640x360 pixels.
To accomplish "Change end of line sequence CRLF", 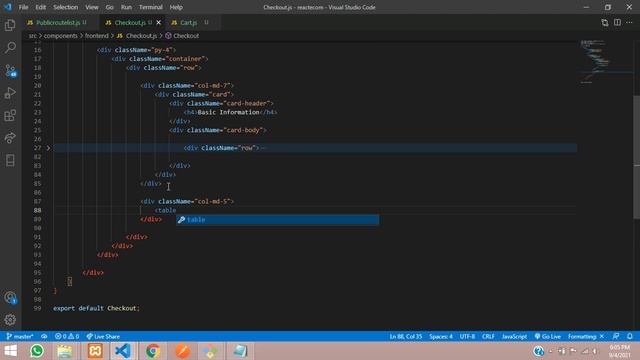I will [488, 336].
